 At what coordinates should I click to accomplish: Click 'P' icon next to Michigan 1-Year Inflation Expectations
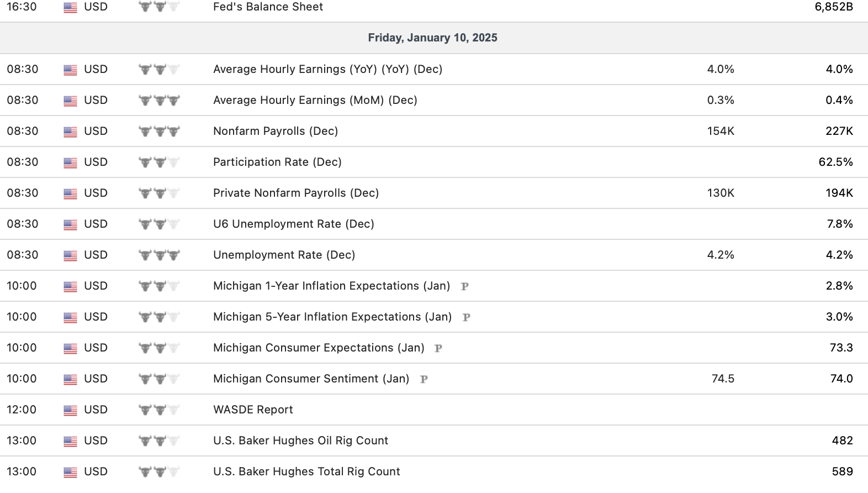click(x=465, y=286)
